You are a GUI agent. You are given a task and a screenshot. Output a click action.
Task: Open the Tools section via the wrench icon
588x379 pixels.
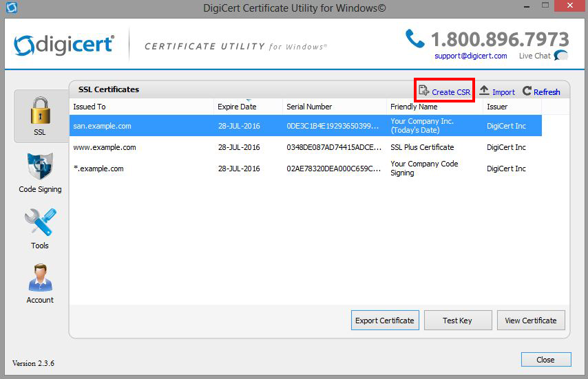40,222
